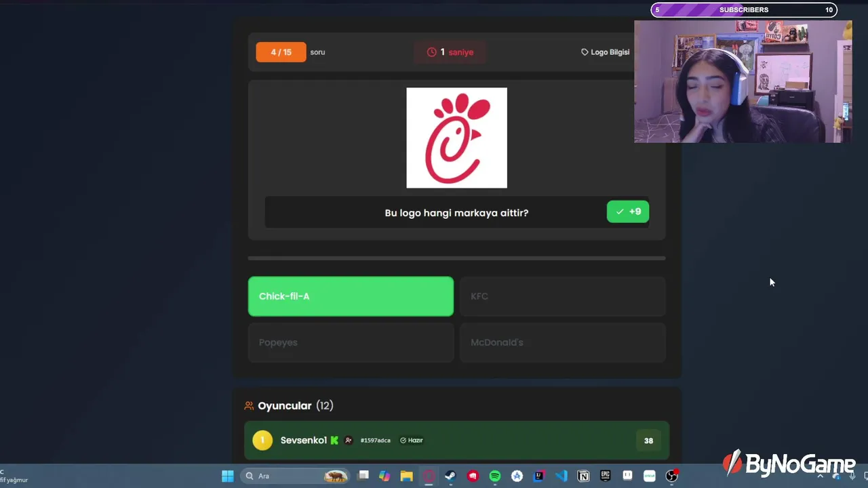Open the Steam taskbar icon
868x488 pixels.
(450, 476)
